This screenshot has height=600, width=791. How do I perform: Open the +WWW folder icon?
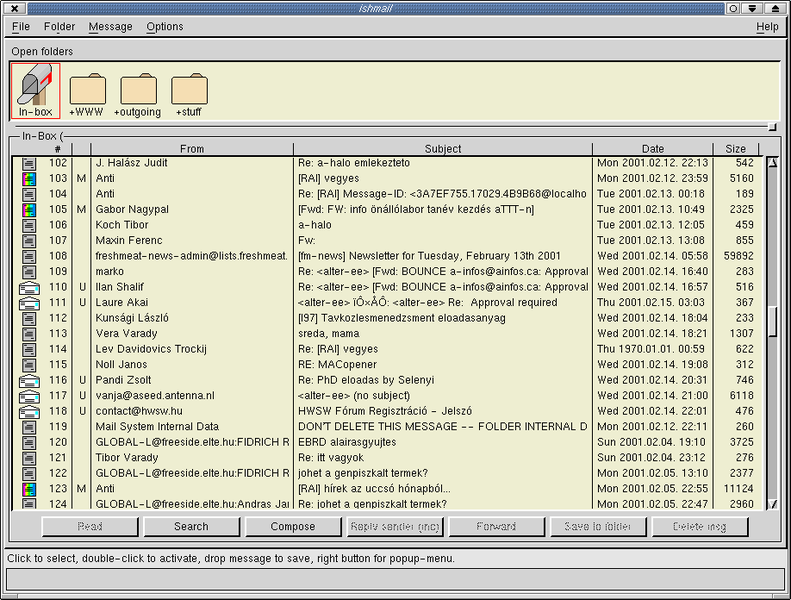[87, 95]
